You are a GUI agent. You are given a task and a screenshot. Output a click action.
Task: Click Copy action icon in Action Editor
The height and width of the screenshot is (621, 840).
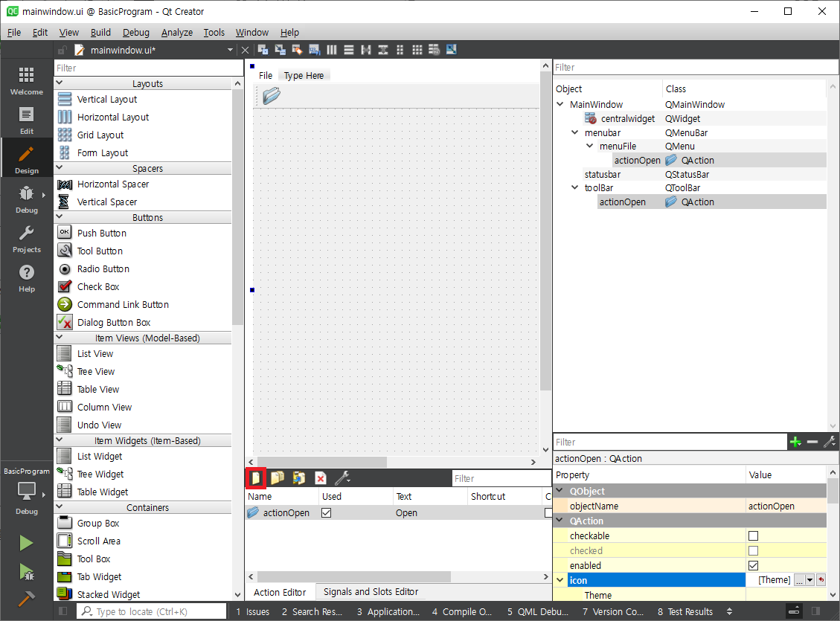point(278,478)
